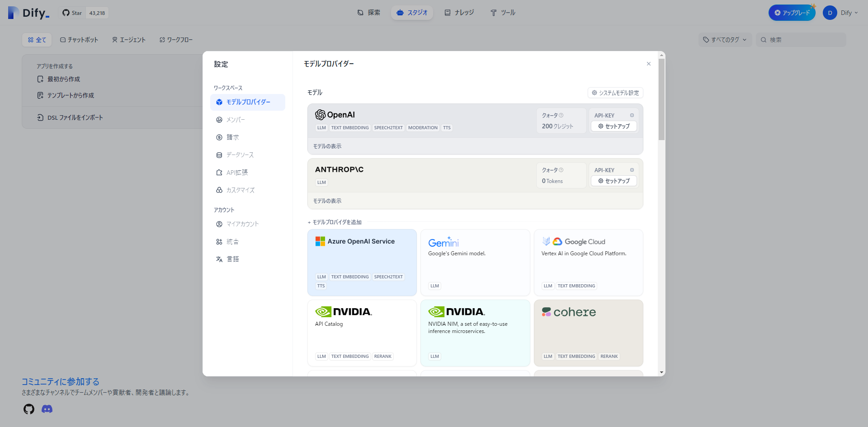Click コミュニティに参加する heading
This screenshot has width=868, height=427.
pyautogui.click(x=61, y=382)
